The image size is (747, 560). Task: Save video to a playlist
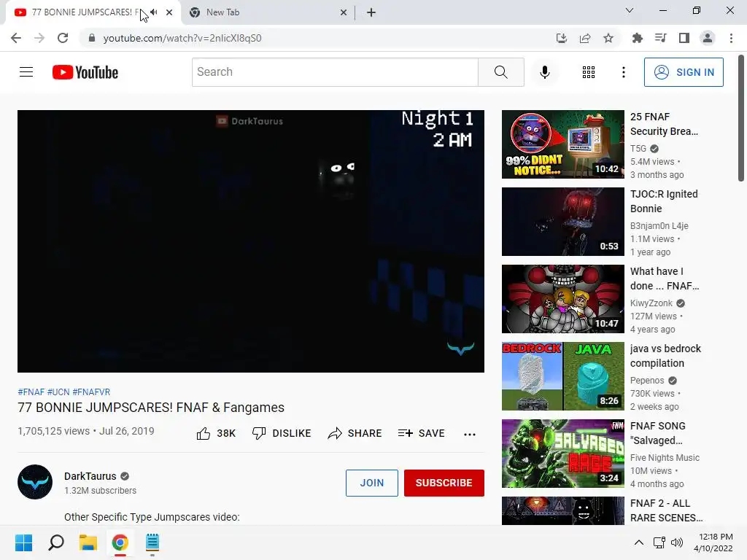point(422,433)
